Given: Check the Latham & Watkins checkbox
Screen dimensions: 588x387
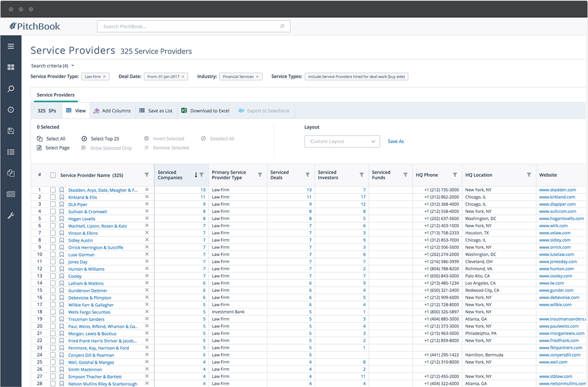Looking at the screenshot, I should click(x=53, y=283).
